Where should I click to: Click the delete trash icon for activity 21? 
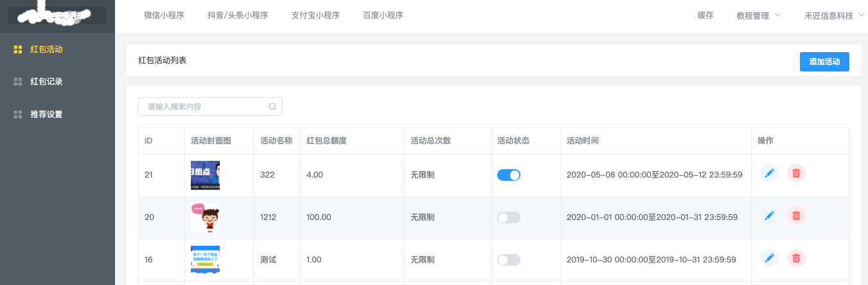(796, 173)
